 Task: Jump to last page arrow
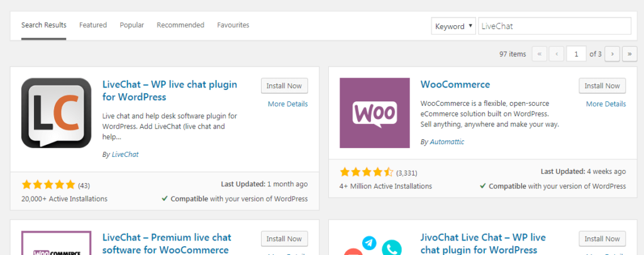[x=630, y=54]
